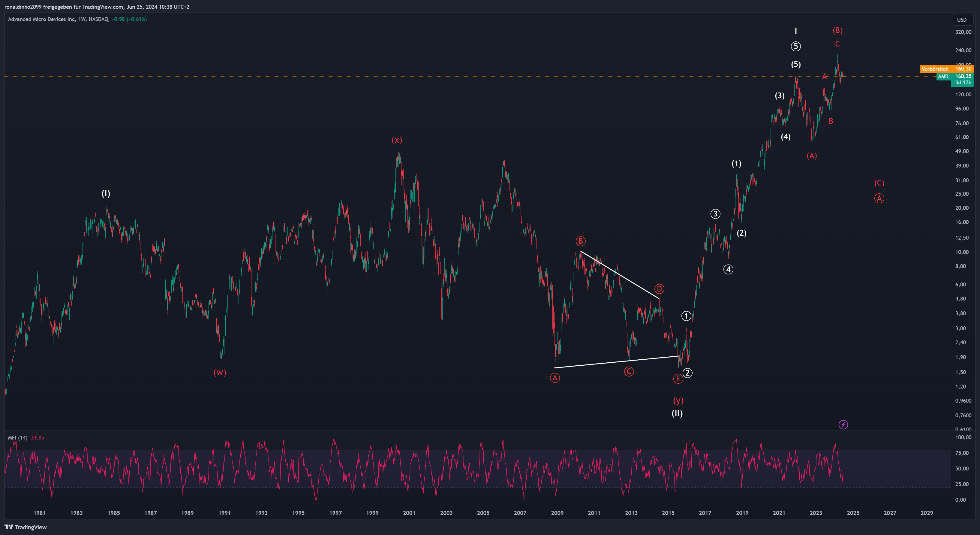The image size is (980, 535).
Task: Click the circled white 5 wave label
Action: point(796,47)
